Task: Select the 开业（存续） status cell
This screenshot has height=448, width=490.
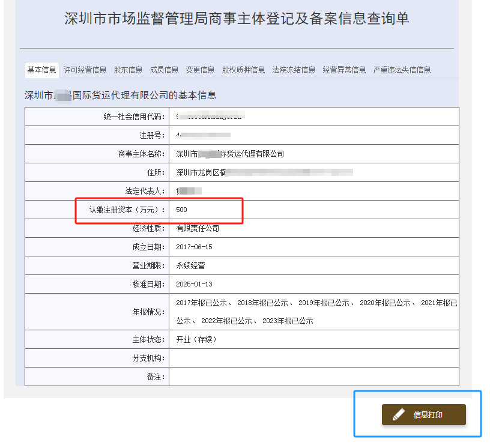Action: [195, 339]
